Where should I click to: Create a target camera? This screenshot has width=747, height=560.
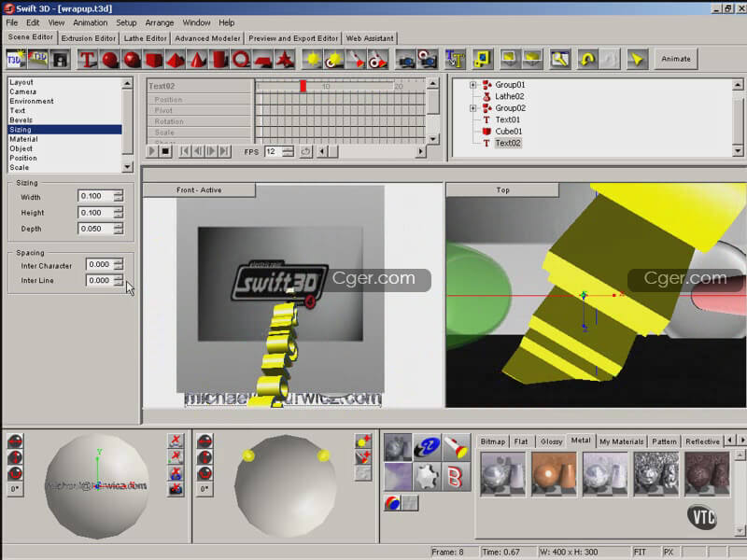click(428, 59)
